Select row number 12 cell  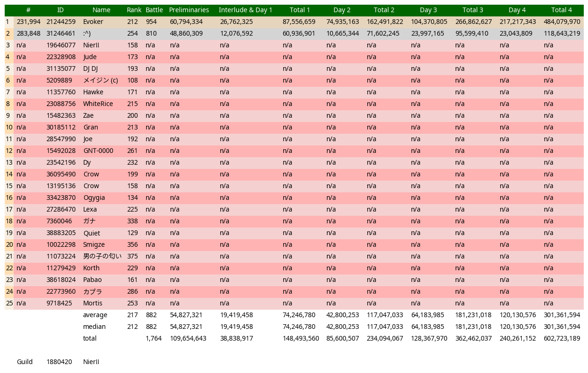pos(9,151)
